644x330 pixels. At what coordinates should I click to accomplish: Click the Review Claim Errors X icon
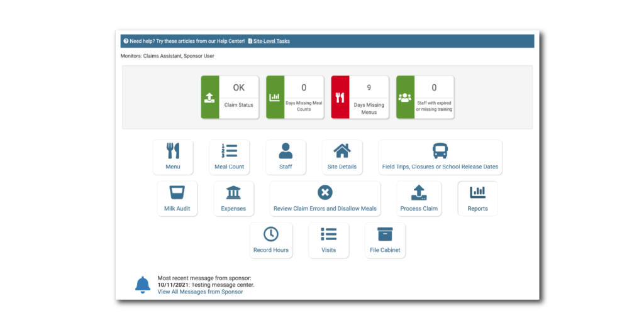(x=325, y=192)
